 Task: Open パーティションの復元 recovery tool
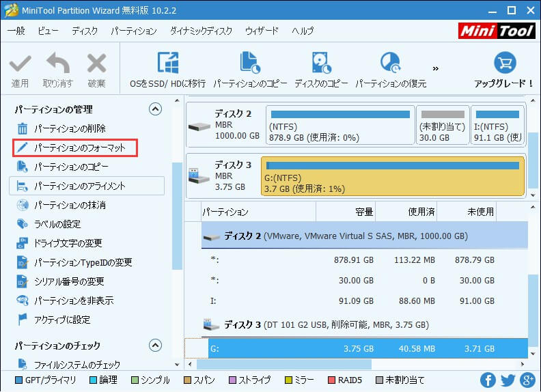(x=389, y=64)
